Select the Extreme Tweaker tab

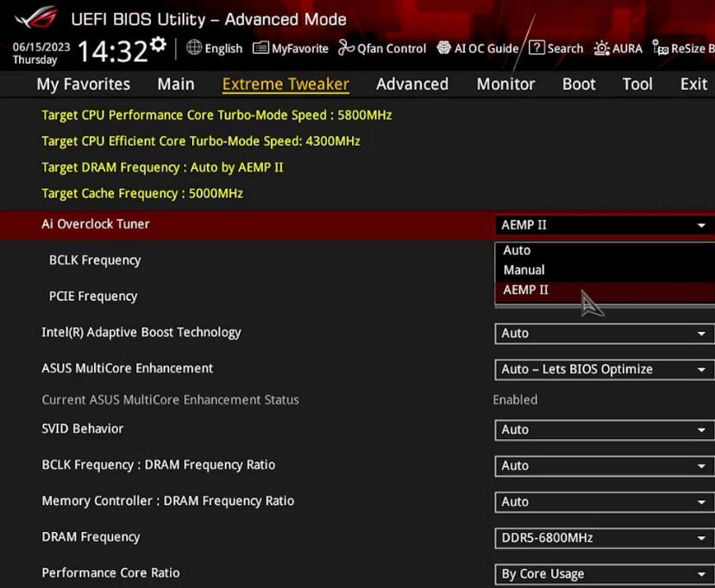tap(285, 84)
